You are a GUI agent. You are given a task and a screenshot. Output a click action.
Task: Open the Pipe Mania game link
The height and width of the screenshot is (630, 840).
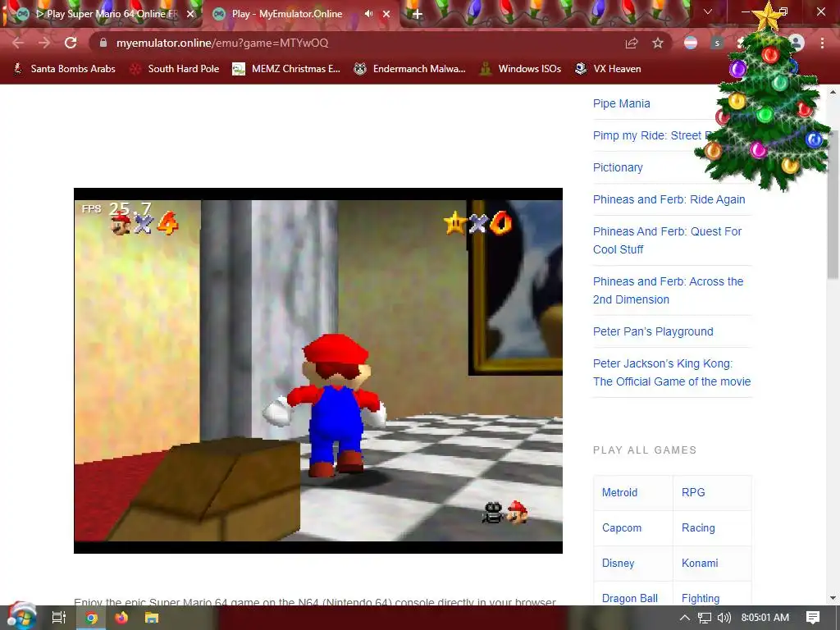click(622, 103)
